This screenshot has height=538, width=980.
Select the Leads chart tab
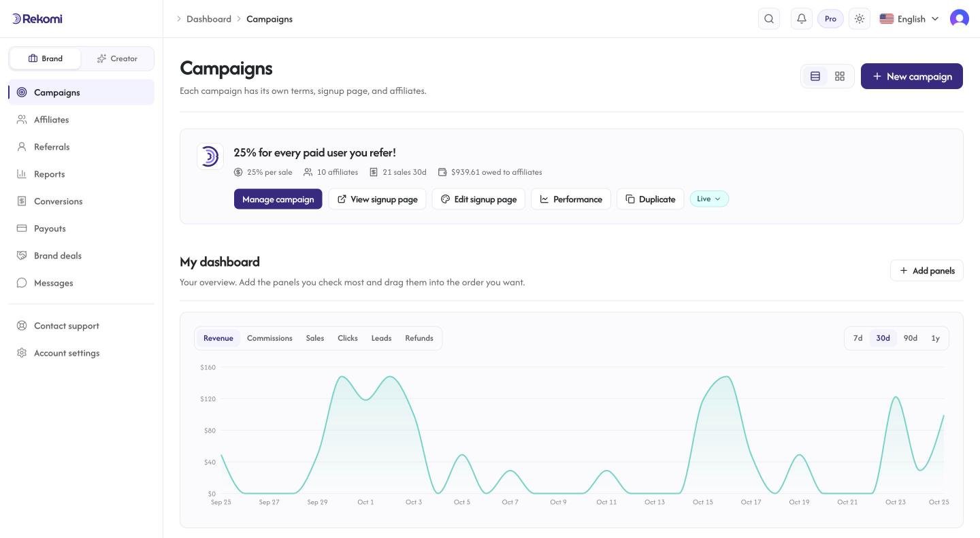coord(381,338)
